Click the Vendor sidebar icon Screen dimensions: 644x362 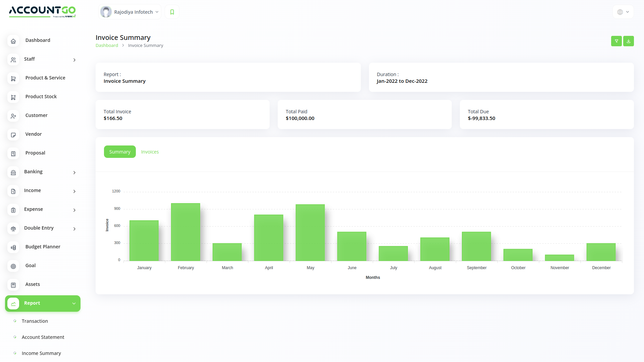coord(13,135)
